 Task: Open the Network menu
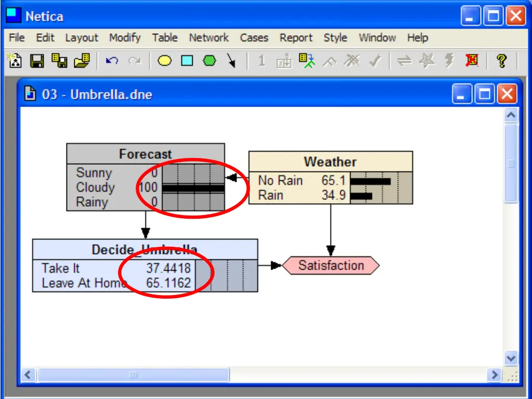[x=209, y=37]
